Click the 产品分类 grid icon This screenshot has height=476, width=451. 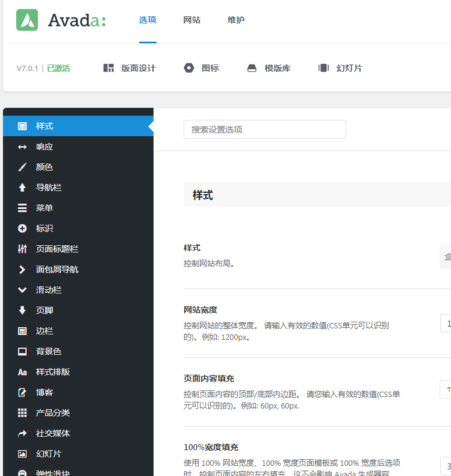point(22,413)
